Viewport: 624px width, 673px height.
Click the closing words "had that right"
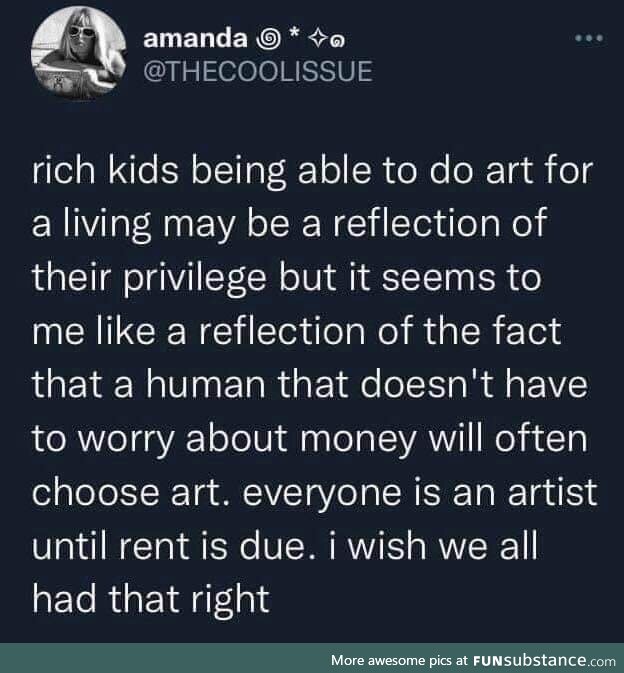pos(151,600)
